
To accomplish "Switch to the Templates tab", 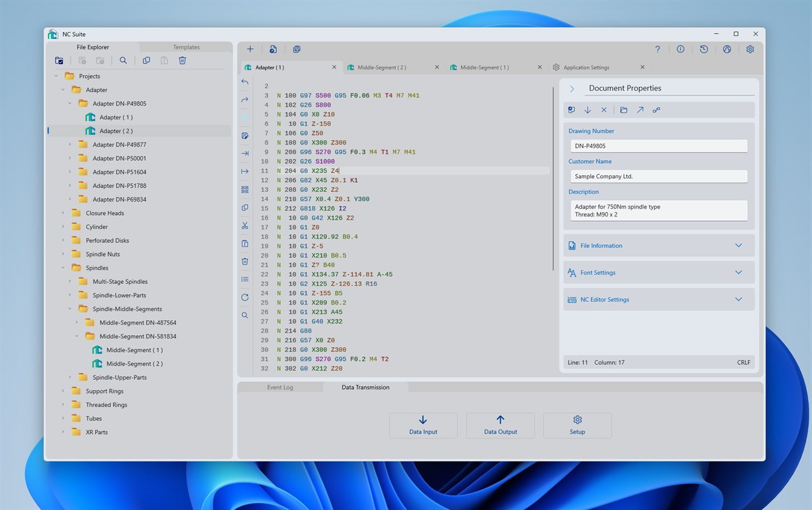I will click(x=186, y=47).
